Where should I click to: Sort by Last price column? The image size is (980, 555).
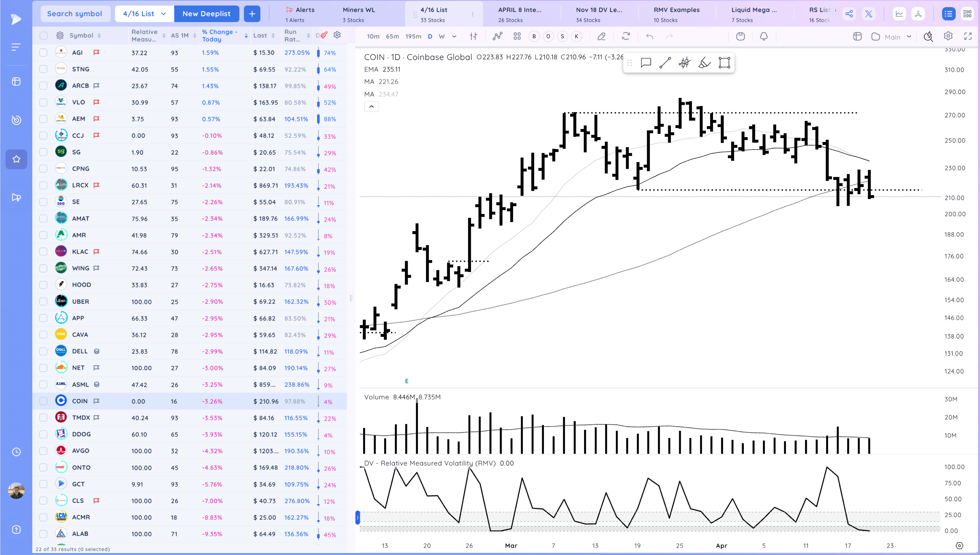tap(273, 36)
